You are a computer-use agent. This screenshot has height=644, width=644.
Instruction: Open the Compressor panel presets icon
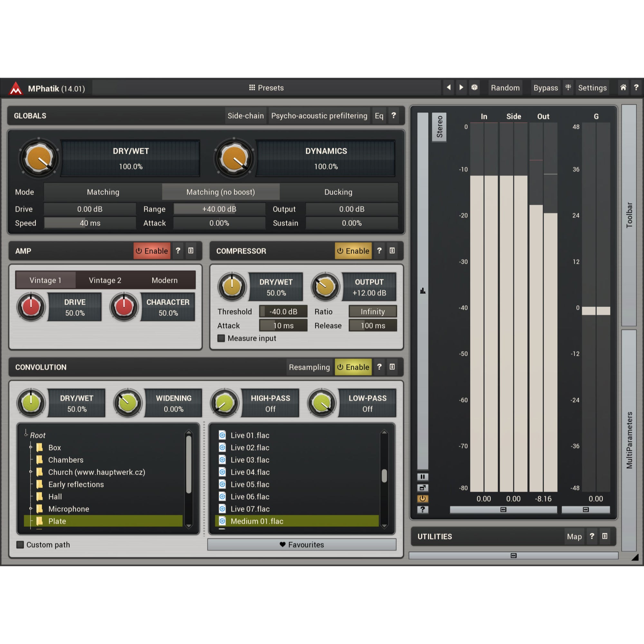(x=392, y=251)
